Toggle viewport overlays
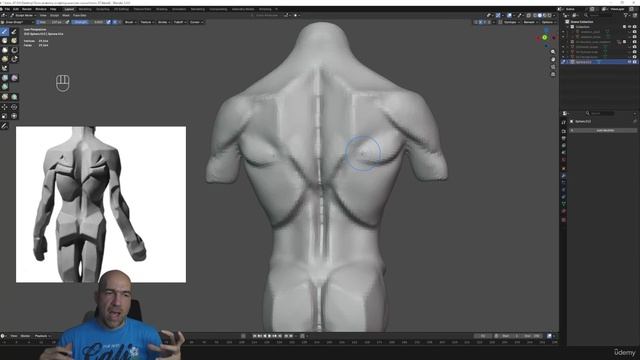Screen dimensions: 640x360 [x=509, y=15]
